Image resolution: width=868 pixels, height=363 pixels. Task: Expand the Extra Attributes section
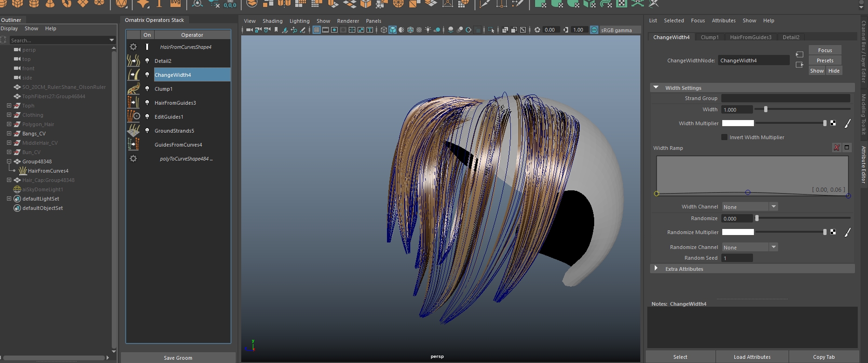pos(656,269)
